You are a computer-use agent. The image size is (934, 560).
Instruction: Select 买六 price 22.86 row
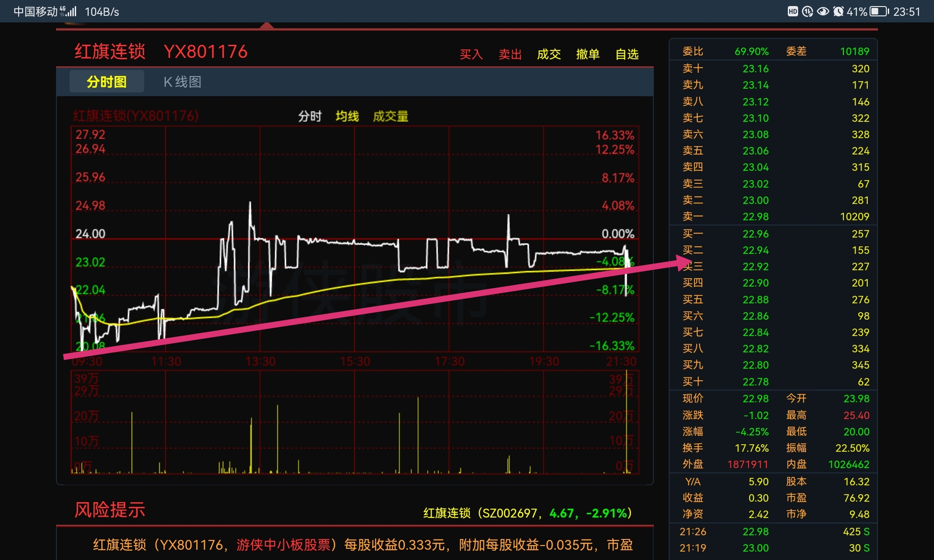773,316
